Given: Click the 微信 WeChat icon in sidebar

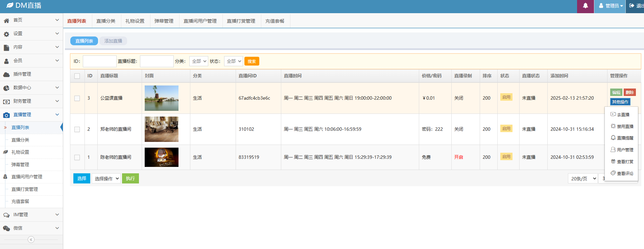Looking at the screenshot, I should [6, 228].
